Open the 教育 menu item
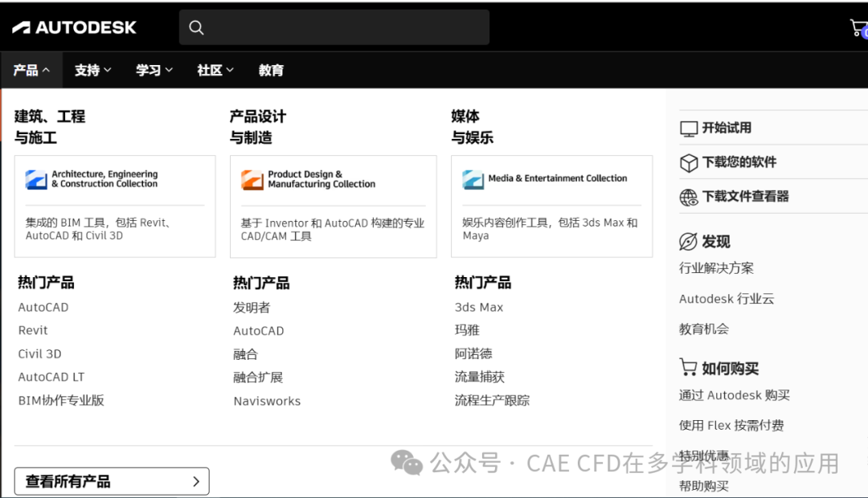 pyautogui.click(x=272, y=70)
